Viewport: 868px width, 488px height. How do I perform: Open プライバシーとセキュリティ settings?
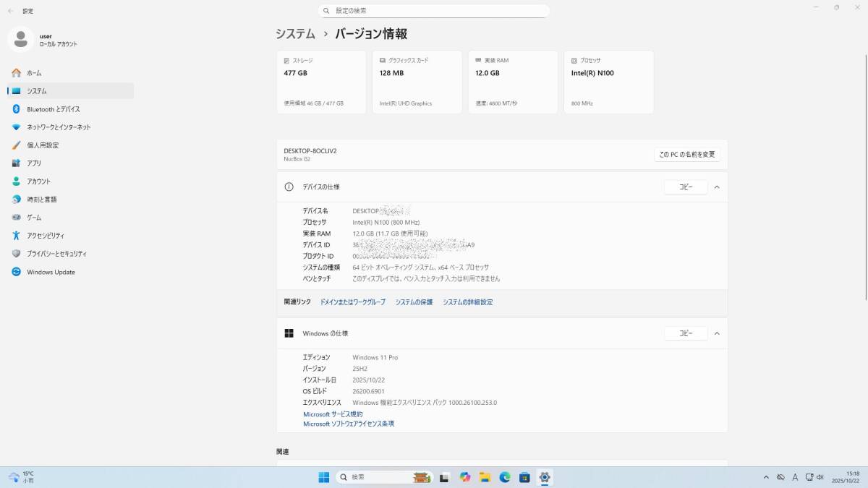point(56,254)
